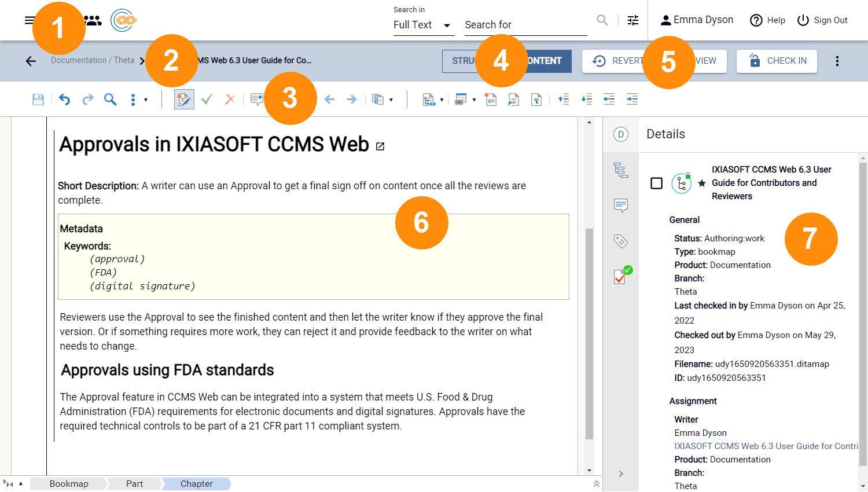Open the Details side panel tab
Viewport: 868px width, 492px height.
621,134
